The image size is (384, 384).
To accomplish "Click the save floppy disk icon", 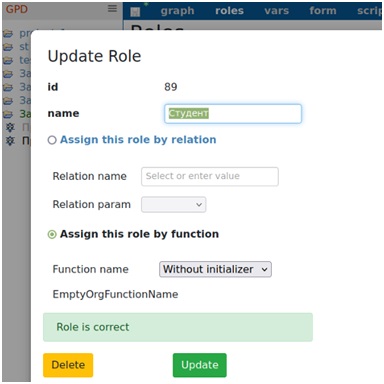I will click(x=135, y=12).
